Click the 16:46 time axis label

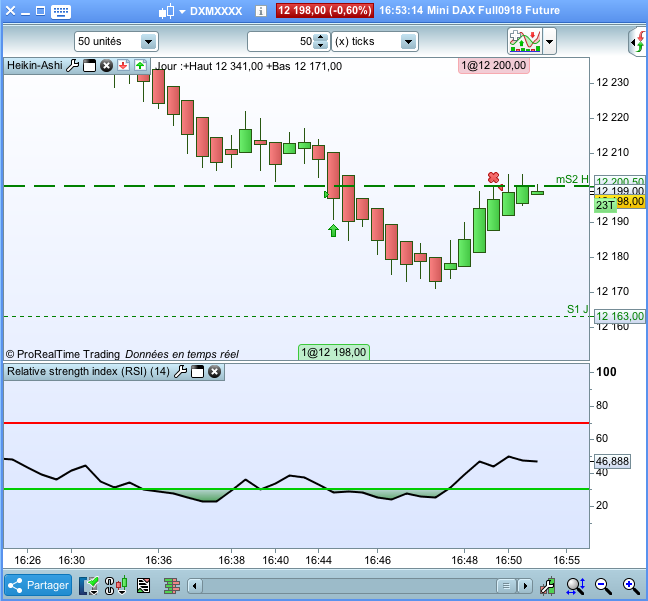[377, 560]
